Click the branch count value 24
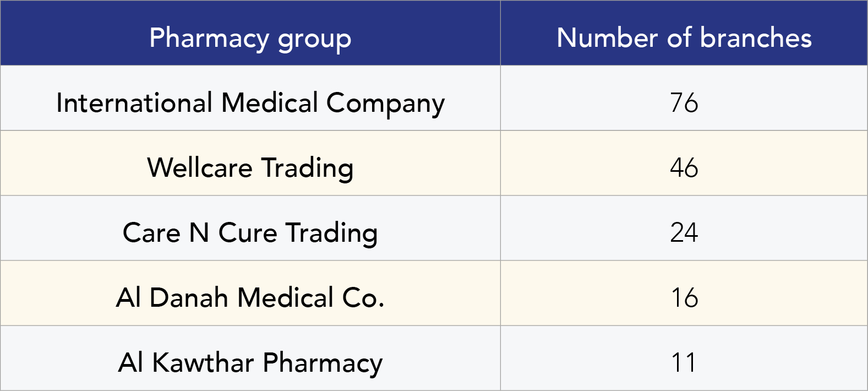The width and height of the screenshot is (868, 391). click(x=684, y=232)
